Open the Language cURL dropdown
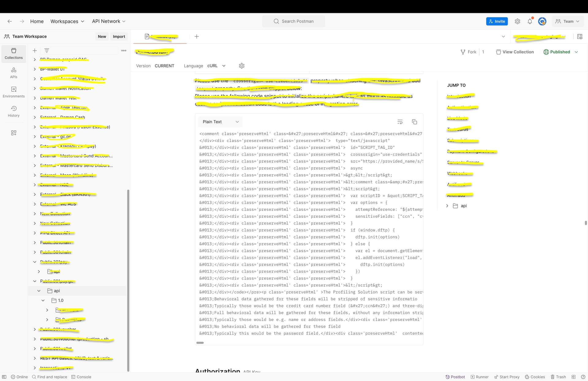The image size is (588, 381). [216, 66]
